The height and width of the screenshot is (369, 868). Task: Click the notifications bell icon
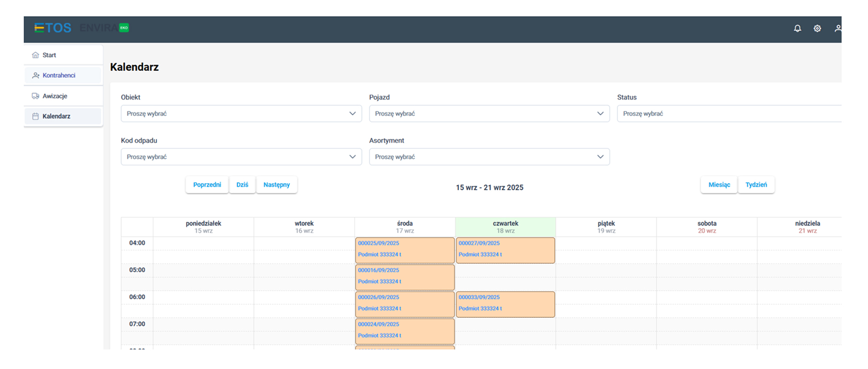pyautogui.click(x=797, y=28)
